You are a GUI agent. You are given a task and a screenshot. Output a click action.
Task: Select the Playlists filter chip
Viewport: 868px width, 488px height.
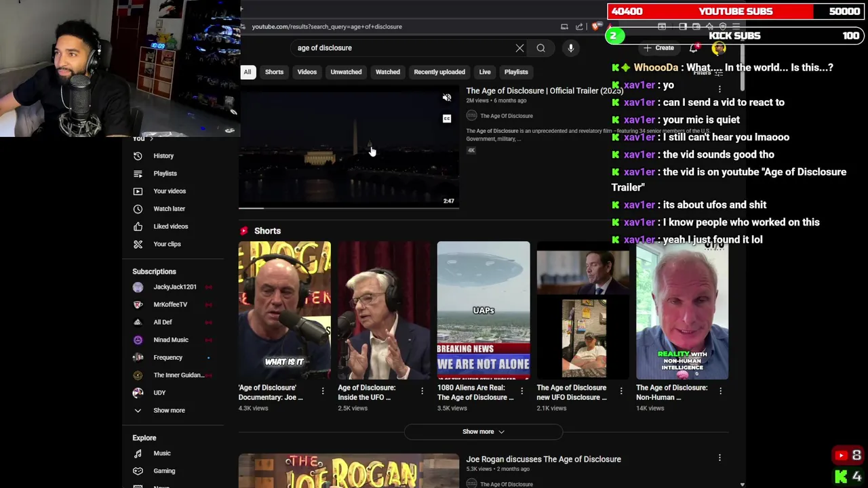(516, 72)
